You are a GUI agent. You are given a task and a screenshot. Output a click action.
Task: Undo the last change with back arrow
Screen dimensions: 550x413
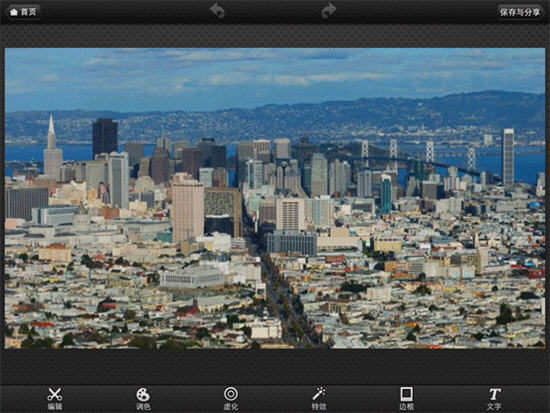point(217,11)
